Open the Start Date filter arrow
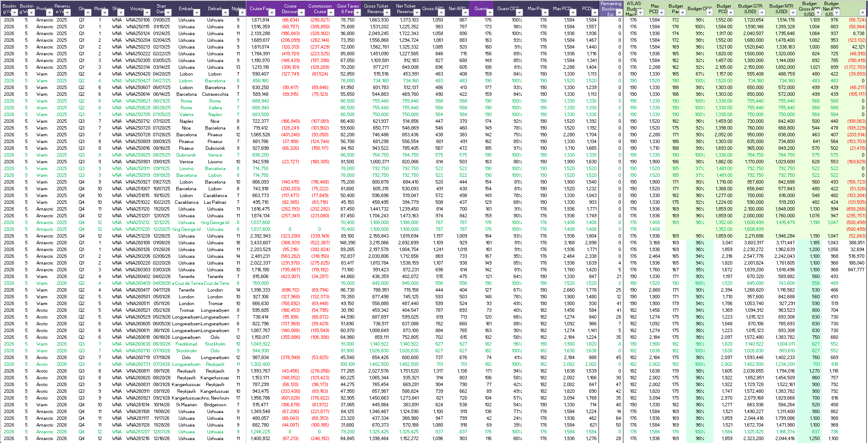 (167, 13)
